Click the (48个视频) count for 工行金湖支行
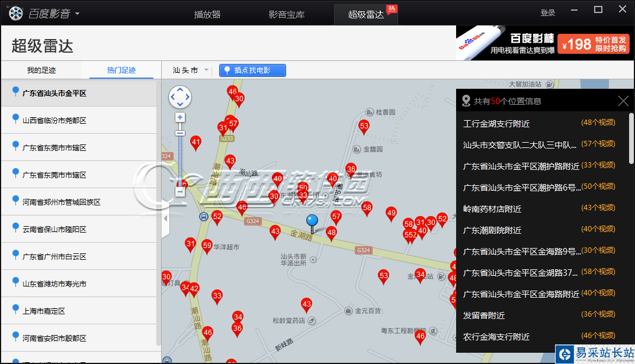Screen dimensions: 635x364 pyautogui.click(x=598, y=123)
